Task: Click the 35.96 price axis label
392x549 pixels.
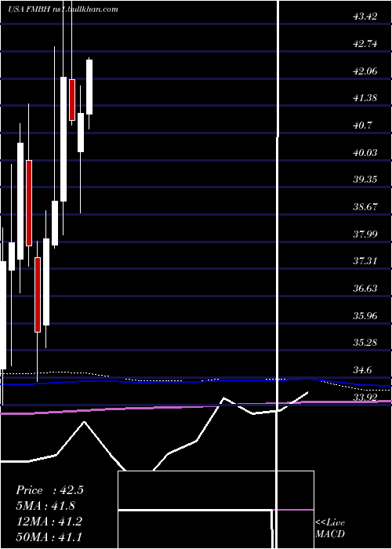Action: click(365, 316)
